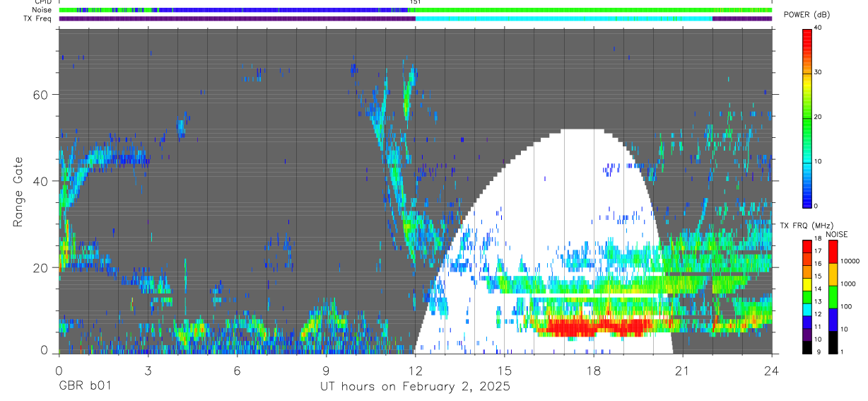This screenshot has width=868, height=401.
Task: Click the 'NOISE' legend title
Action: [x=837, y=235]
